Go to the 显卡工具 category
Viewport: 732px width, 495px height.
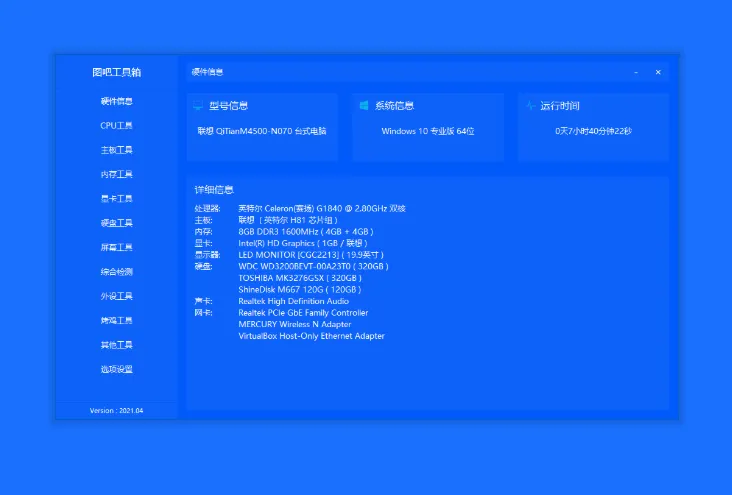pyautogui.click(x=116, y=199)
